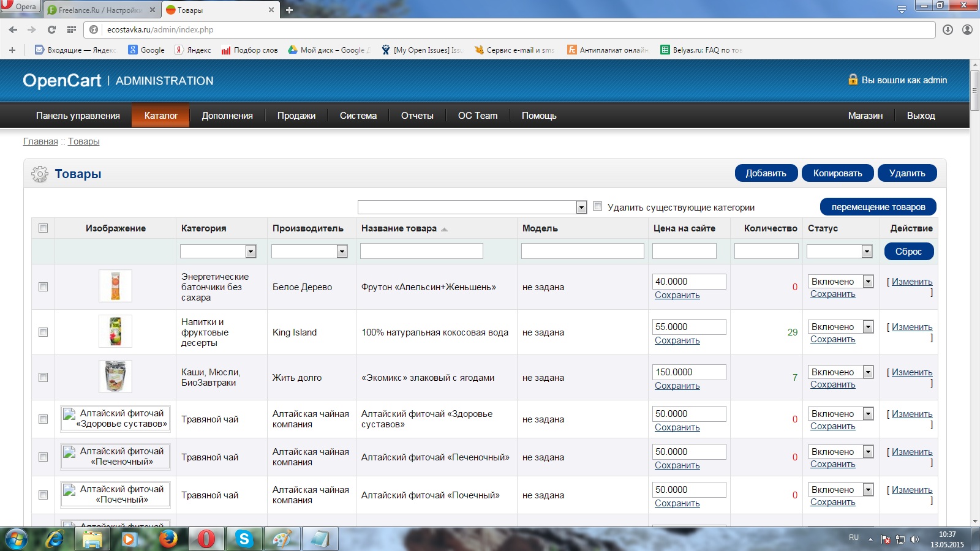The width and height of the screenshot is (980, 551).
Task: Click the Экомикс product thumbnail
Action: coord(115,377)
